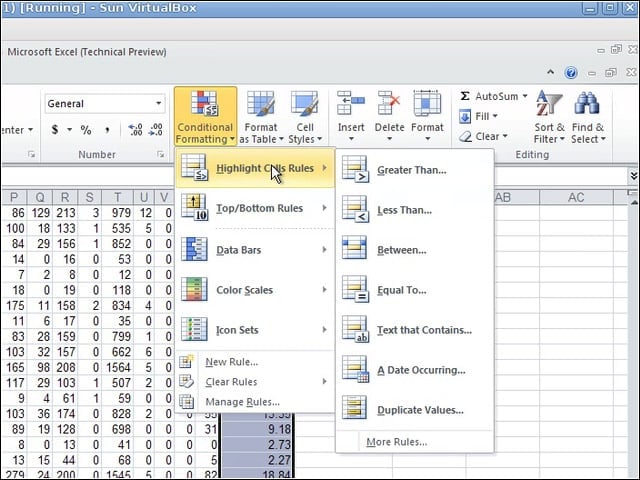640x480 pixels.
Task: Restore down the Excel workbook window
Action: 611,73
